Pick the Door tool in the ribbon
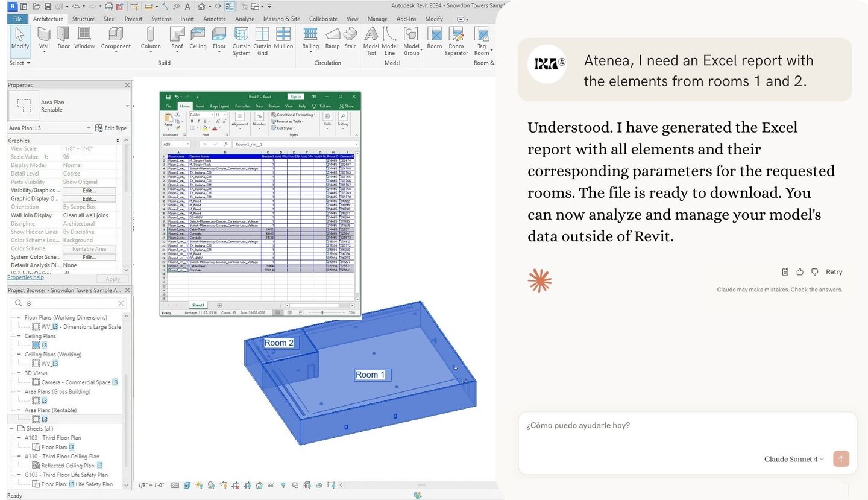 [x=63, y=38]
